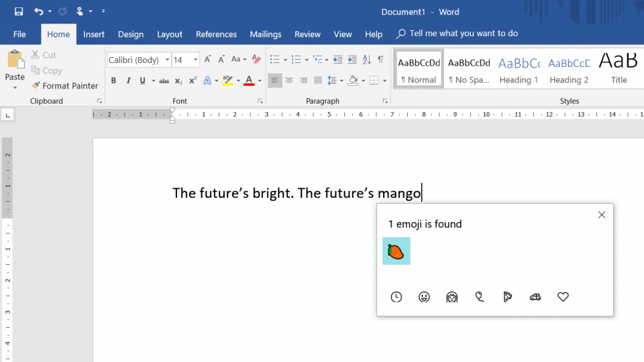This screenshot has height=362, width=644.
Task: Start a numbered list
Action: tap(296, 60)
